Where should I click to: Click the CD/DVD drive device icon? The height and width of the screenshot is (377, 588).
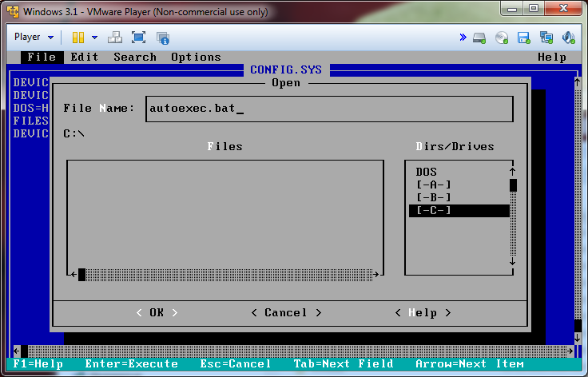pos(502,38)
